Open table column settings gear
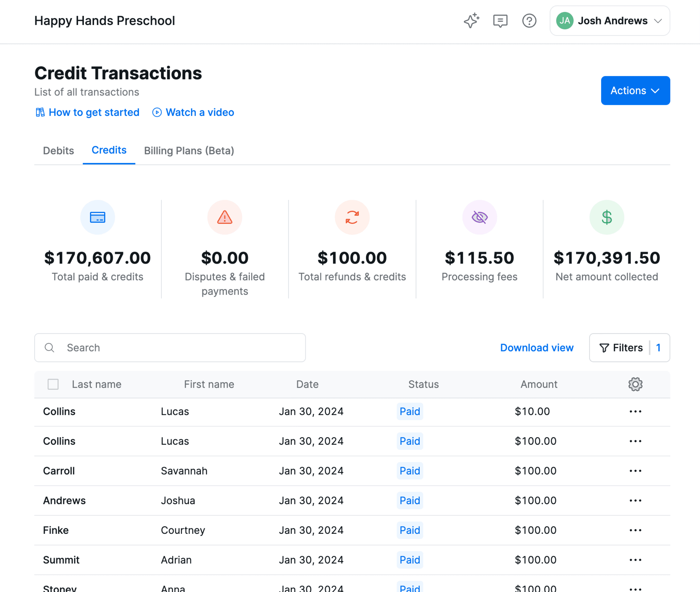This screenshot has height=592, width=700. tap(635, 384)
